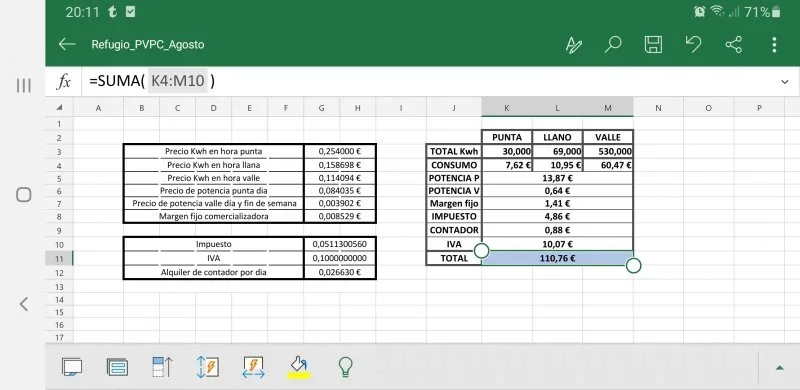Screen dimensions: 800x390
Task: Open the text editing pen icon
Action: coord(573,45)
